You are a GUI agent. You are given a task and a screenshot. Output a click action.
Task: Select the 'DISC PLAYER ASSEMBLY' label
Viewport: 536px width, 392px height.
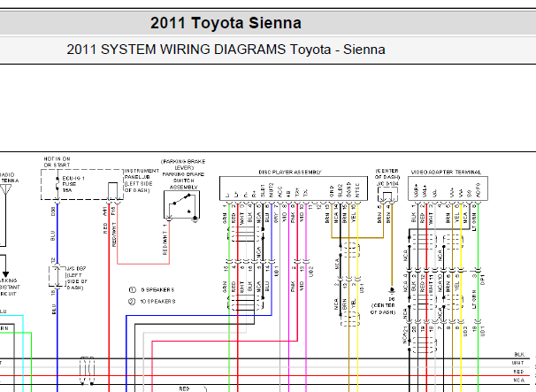click(290, 173)
